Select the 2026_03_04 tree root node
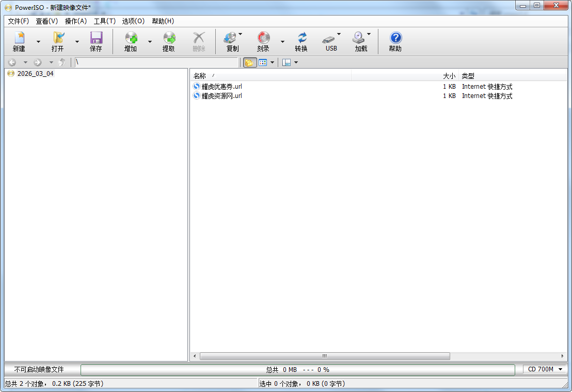Image resolution: width=572 pixels, height=392 pixels. tap(35, 74)
